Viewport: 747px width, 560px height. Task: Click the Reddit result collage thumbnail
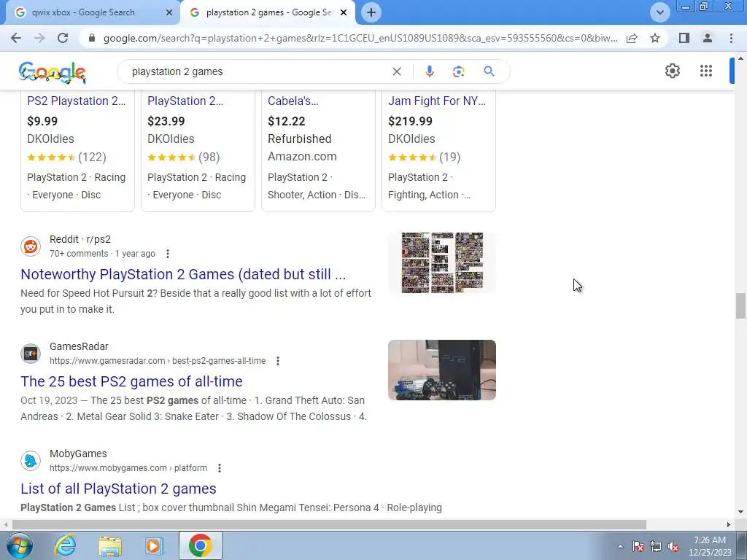(x=441, y=262)
